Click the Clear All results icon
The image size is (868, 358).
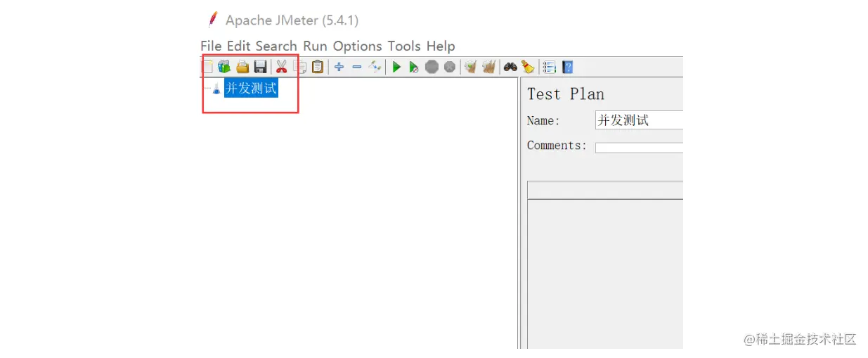point(489,67)
